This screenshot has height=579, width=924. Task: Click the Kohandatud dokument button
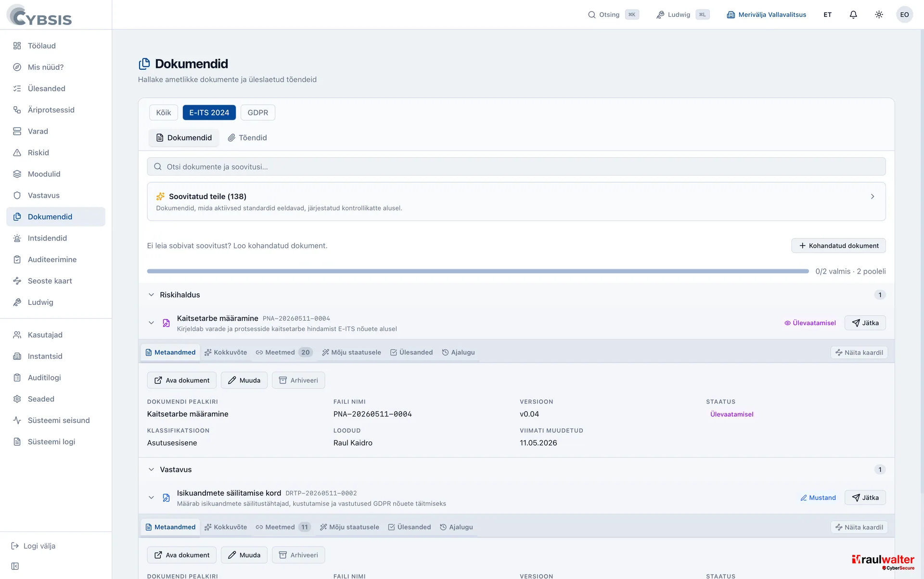click(838, 246)
